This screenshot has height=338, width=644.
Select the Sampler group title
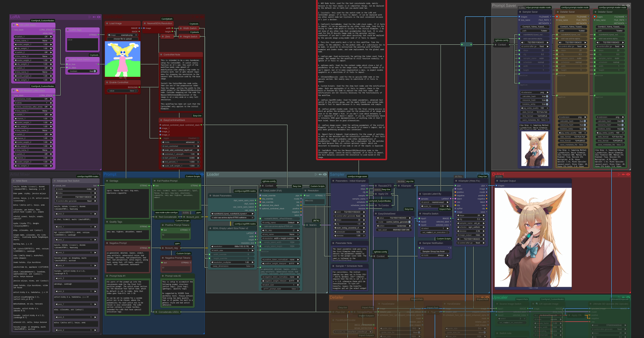coord(337,175)
